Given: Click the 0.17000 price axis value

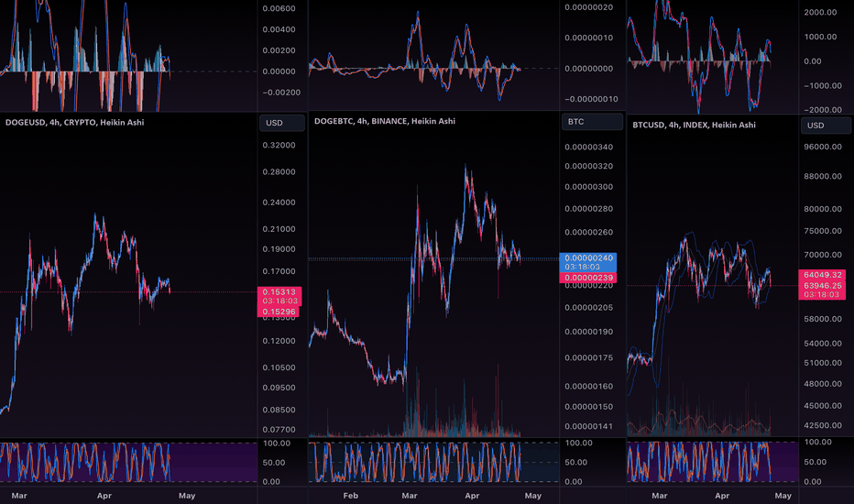Looking at the screenshot, I should coord(279,271).
